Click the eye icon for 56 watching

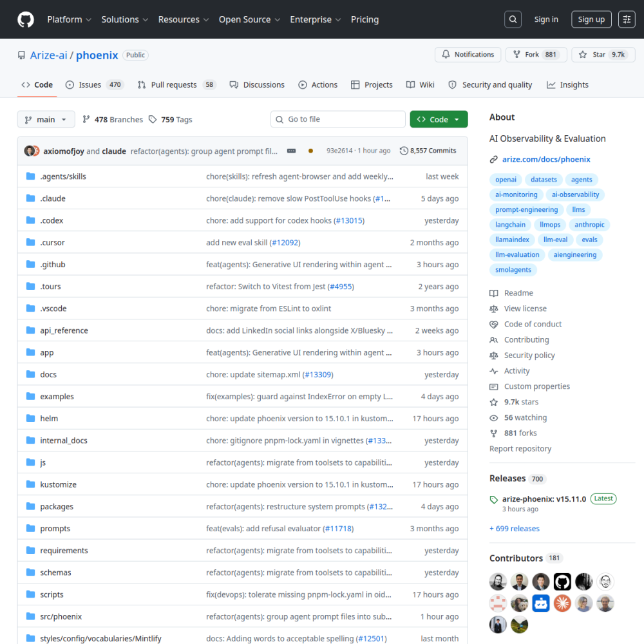click(x=494, y=418)
